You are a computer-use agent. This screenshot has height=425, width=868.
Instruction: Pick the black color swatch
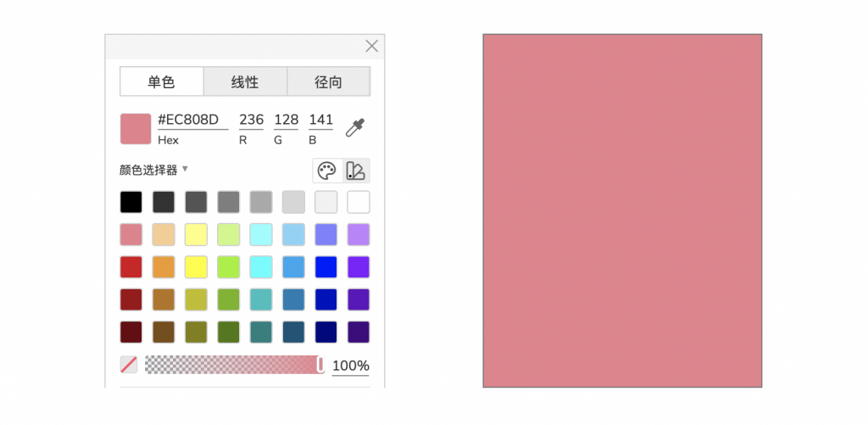131,202
